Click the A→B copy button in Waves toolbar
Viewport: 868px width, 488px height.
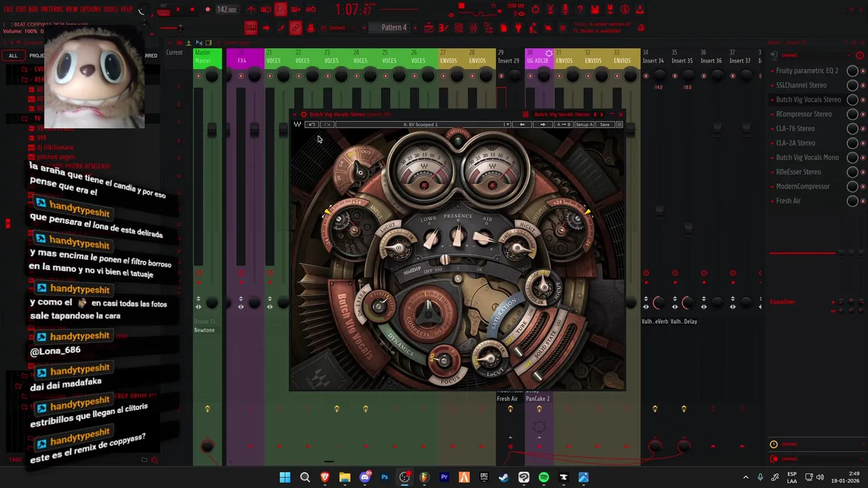(x=564, y=125)
